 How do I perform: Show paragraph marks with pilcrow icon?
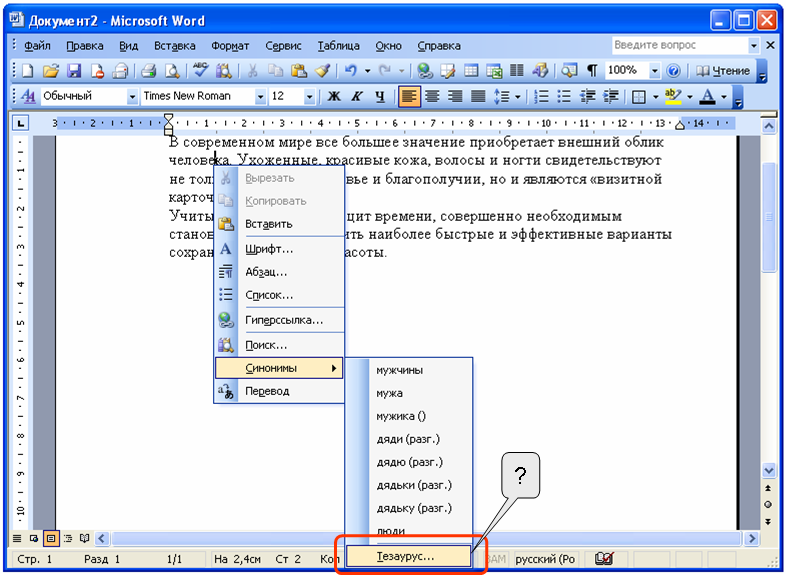pos(592,71)
